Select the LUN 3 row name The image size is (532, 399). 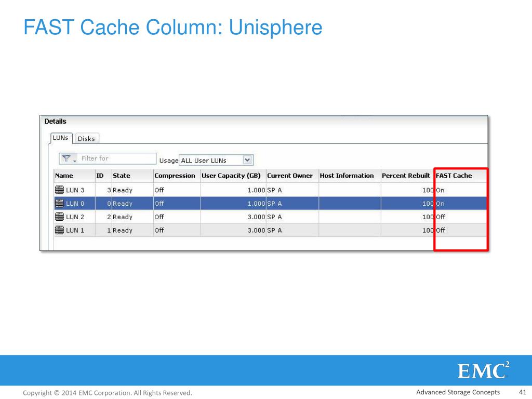75,190
